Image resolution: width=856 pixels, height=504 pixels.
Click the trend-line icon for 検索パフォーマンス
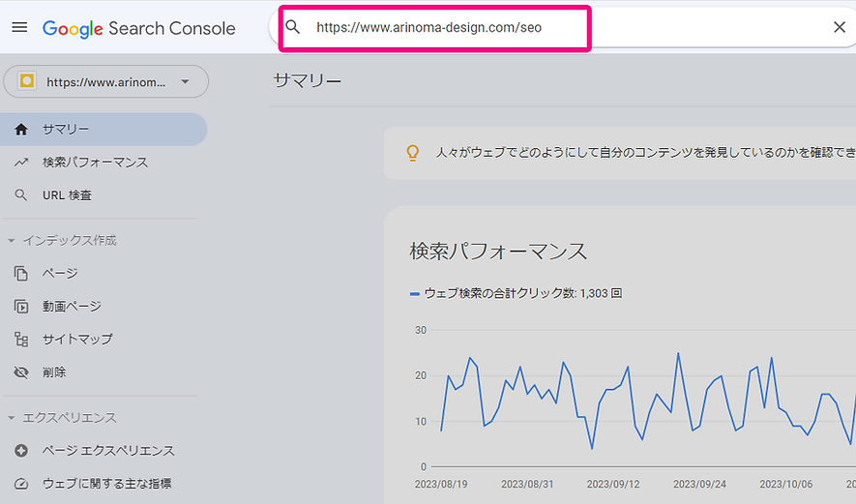21,163
